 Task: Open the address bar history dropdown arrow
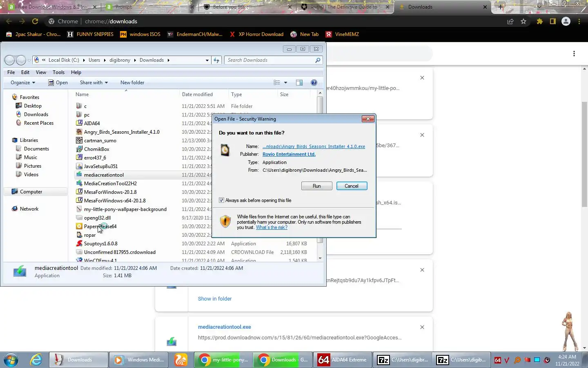[x=207, y=60]
